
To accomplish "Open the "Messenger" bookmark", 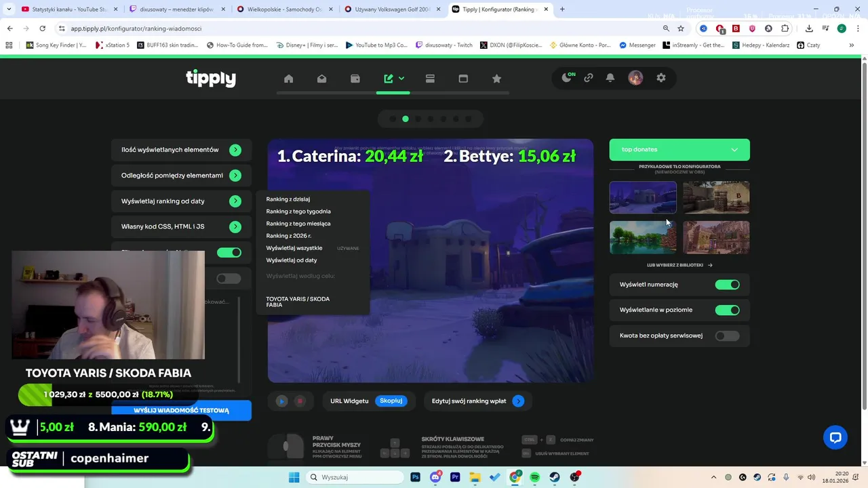I will point(637,45).
